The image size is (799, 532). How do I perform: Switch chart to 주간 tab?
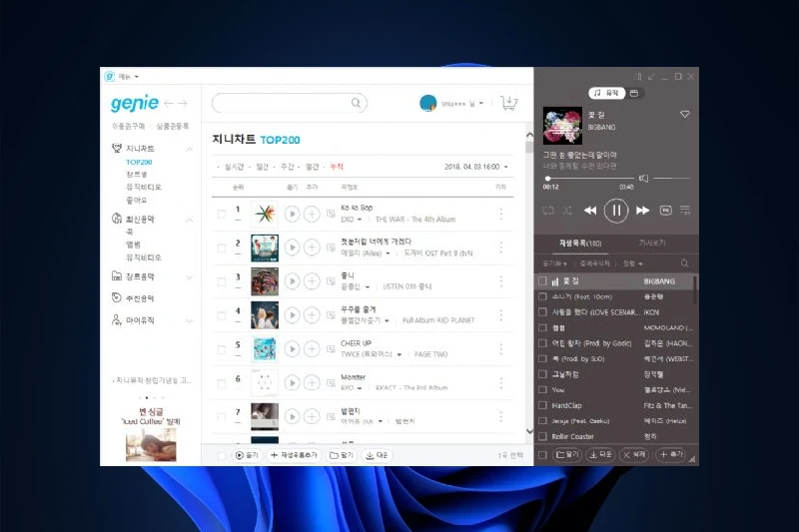pyautogui.click(x=288, y=167)
